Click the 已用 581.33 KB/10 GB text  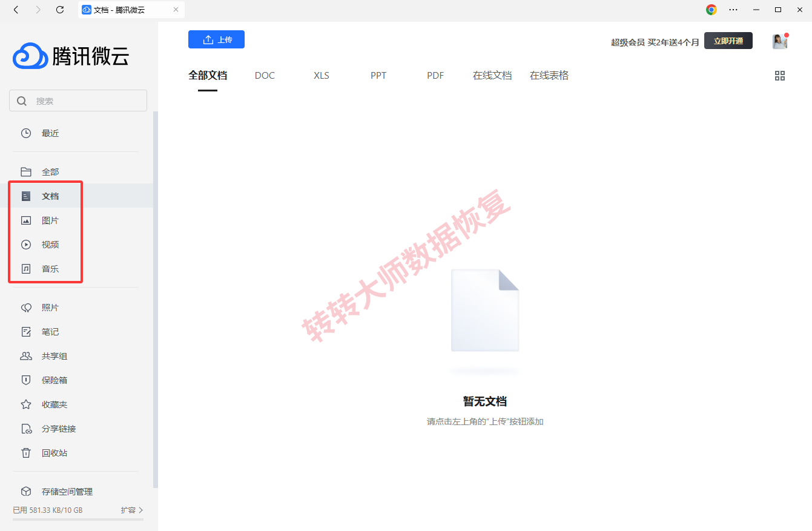pyautogui.click(x=48, y=510)
